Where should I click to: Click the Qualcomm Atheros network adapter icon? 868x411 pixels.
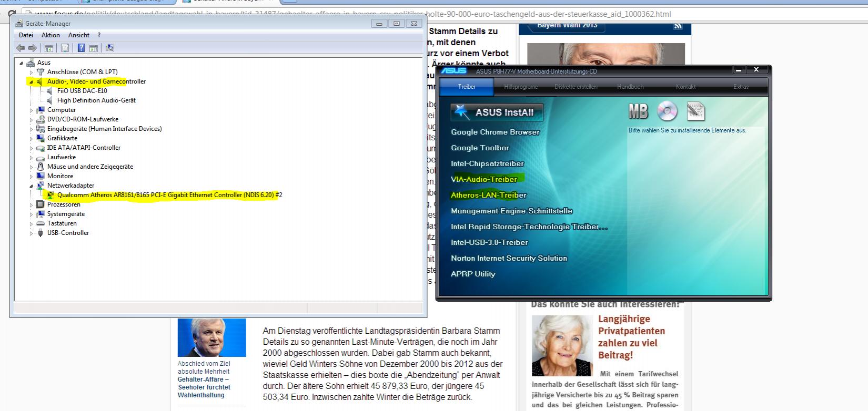coord(51,195)
